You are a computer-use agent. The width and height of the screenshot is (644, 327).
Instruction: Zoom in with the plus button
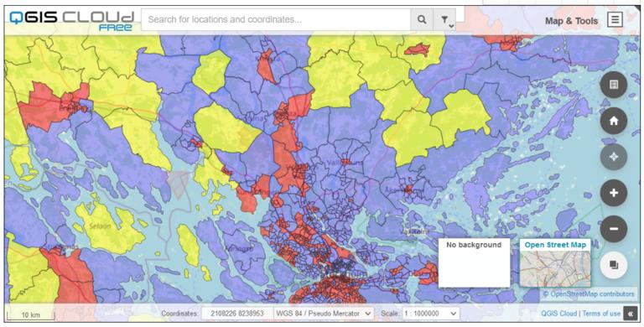(x=614, y=193)
